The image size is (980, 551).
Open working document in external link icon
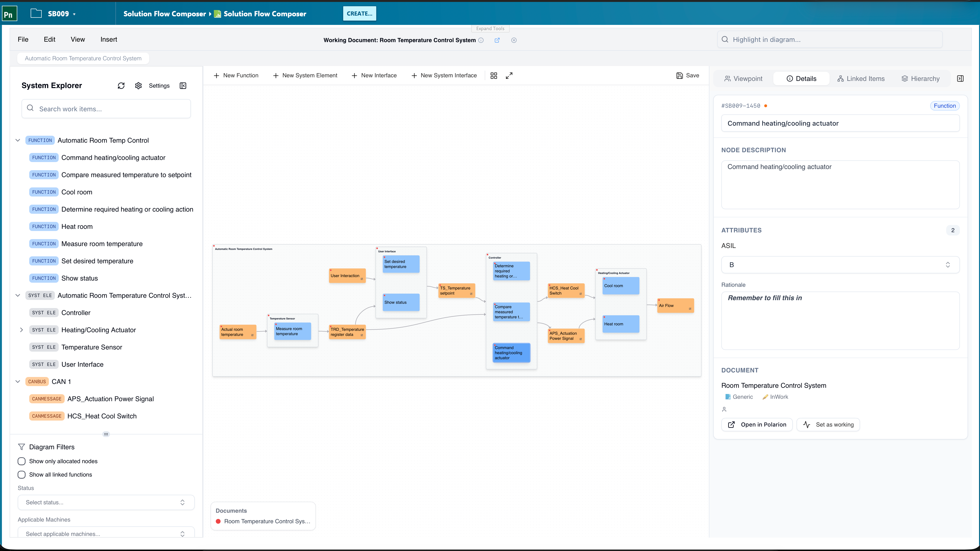497,40
